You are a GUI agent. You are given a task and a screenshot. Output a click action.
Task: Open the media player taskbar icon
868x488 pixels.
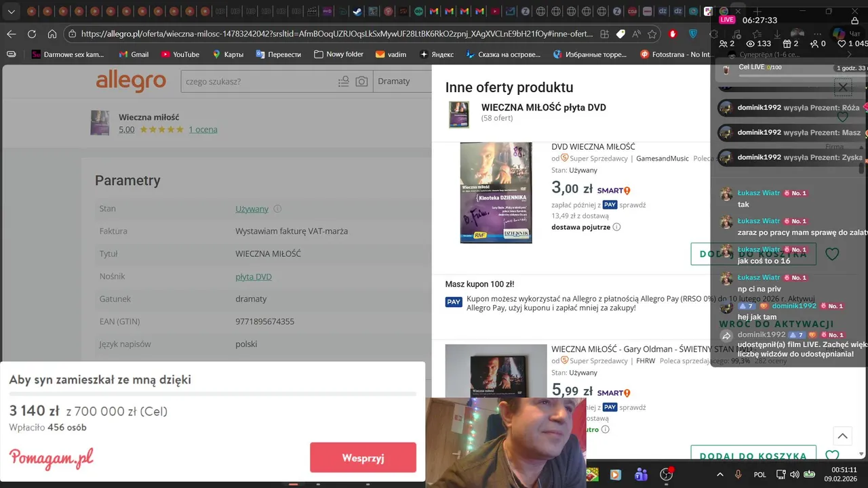click(616, 474)
